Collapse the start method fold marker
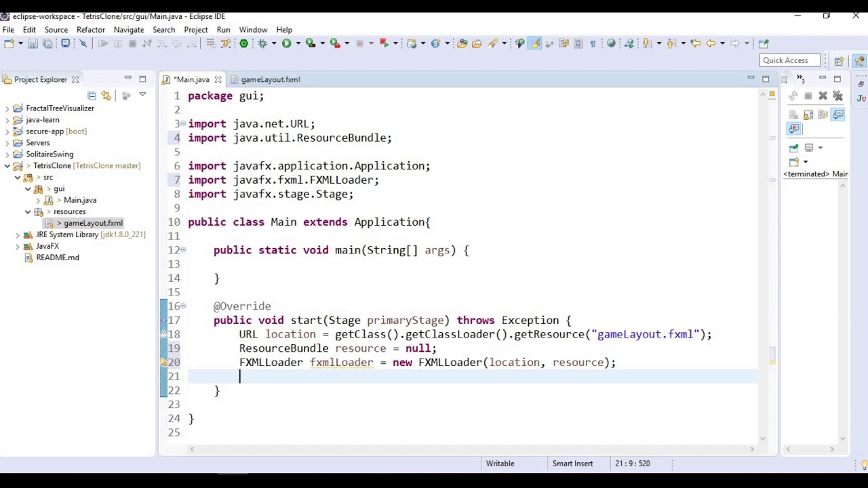Viewport: 868px width, 488px height. click(x=183, y=306)
